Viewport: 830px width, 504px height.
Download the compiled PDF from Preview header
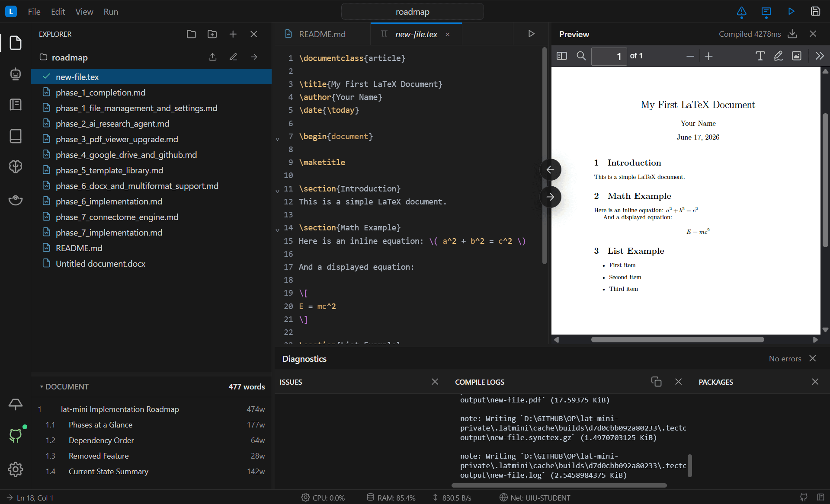pyautogui.click(x=792, y=34)
